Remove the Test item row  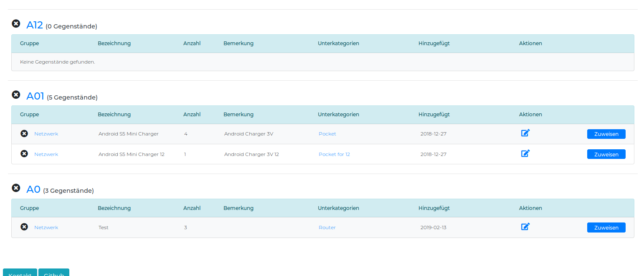pyautogui.click(x=24, y=227)
